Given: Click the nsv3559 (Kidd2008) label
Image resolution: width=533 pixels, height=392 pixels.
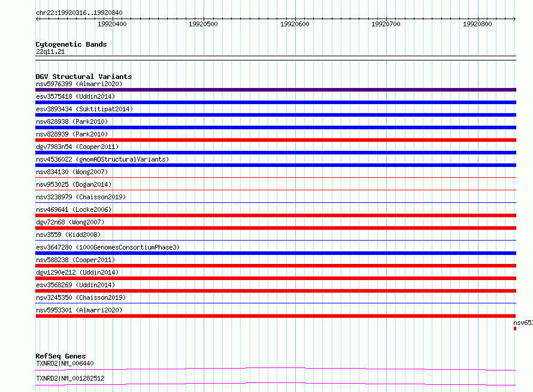Looking at the screenshot, I should (68, 235).
